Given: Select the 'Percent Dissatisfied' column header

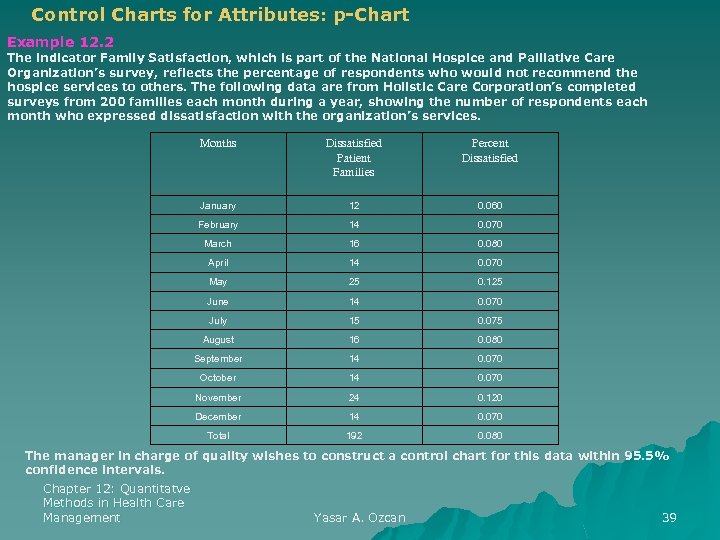Looking at the screenshot, I should pos(490,151).
